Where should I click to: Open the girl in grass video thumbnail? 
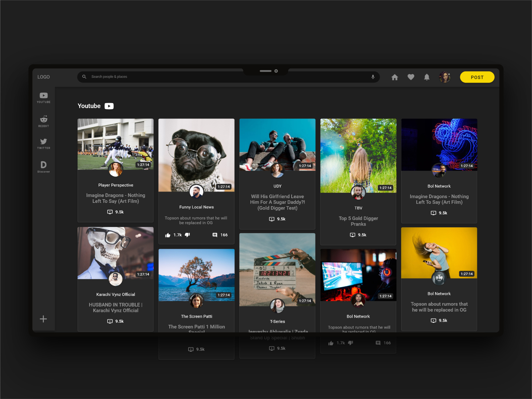358,156
